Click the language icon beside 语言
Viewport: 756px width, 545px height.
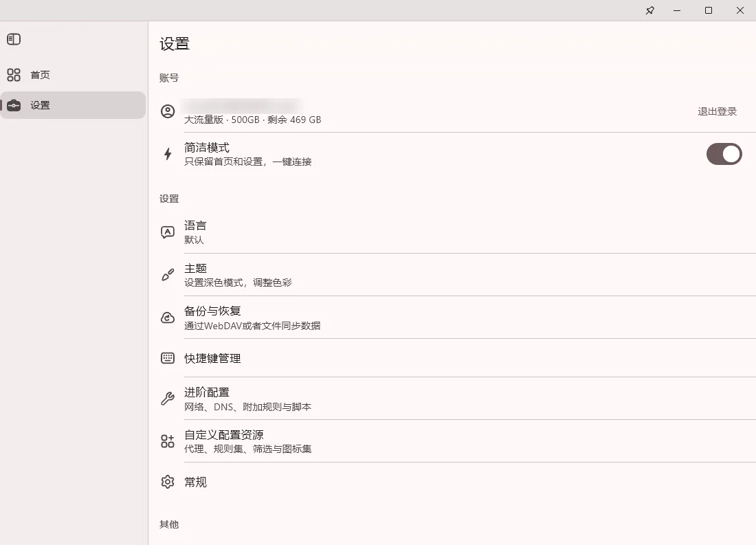pos(168,232)
